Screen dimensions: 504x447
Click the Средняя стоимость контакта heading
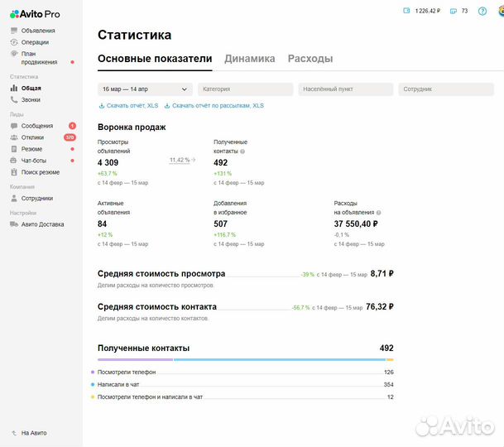tap(157, 307)
